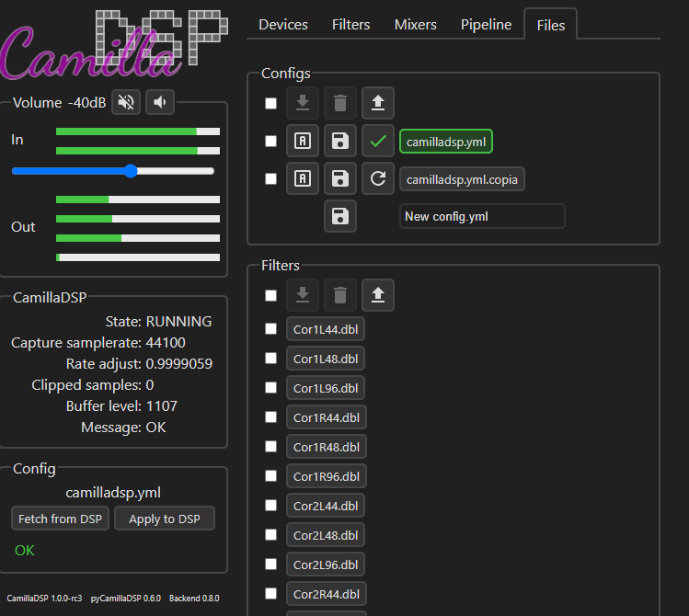Download selected config files icon
The height and width of the screenshot is (616, 689).
[x=303, y=103]
